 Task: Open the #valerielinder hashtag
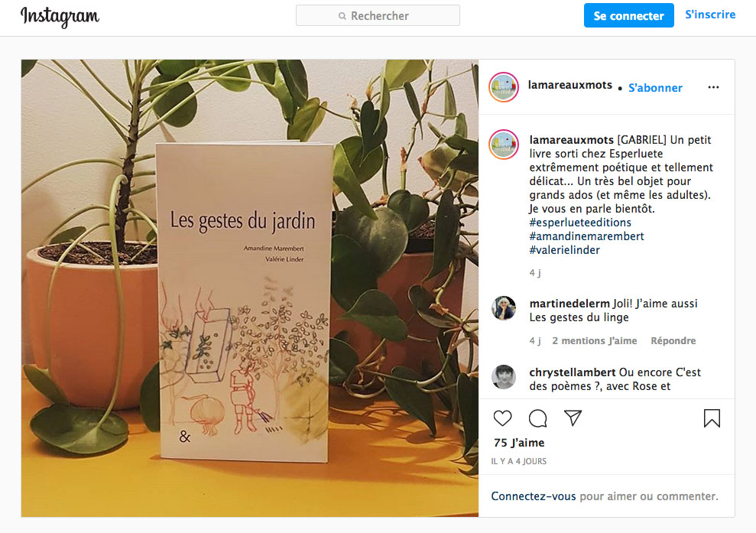564,250
